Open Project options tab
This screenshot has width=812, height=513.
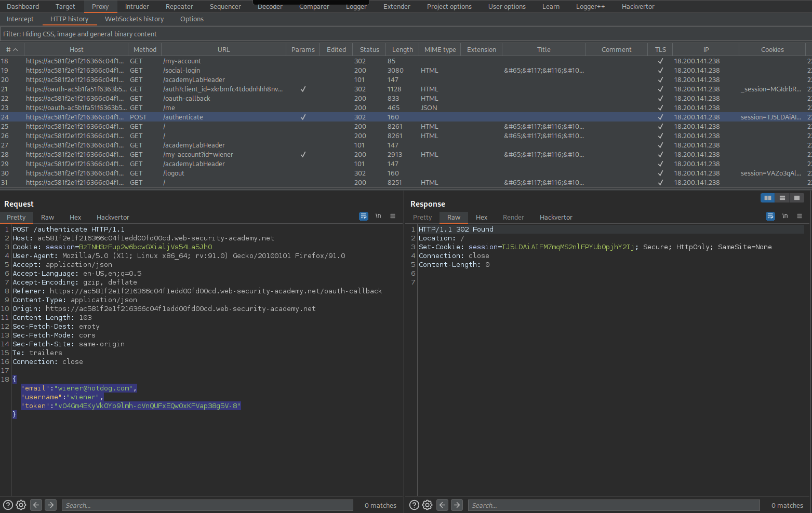(449, 6)
